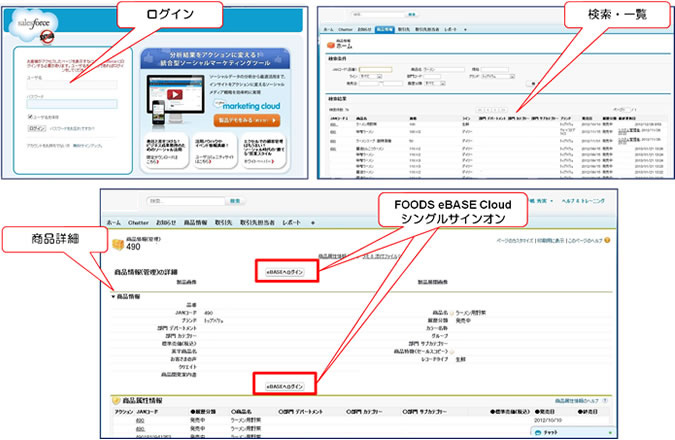Click first 490 JAN link in attribute list
Screen dimensions: 675x440
(x=140, y=420)
